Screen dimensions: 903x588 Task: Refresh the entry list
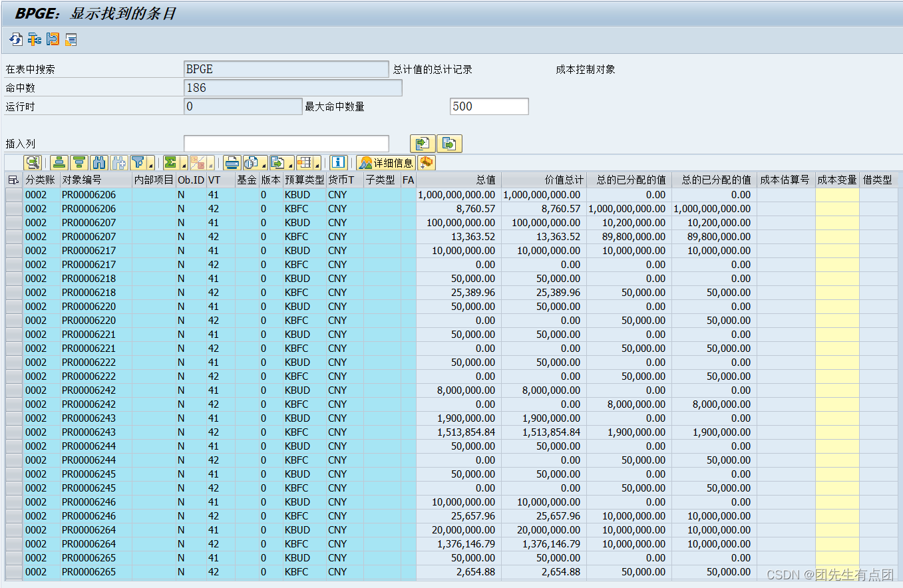point(15,39)
